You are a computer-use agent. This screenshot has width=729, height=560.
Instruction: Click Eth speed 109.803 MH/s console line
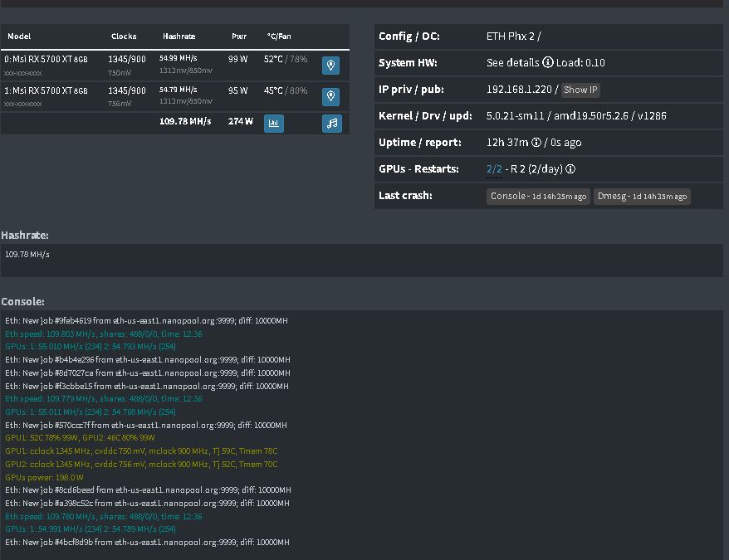[x=104, y=334]
